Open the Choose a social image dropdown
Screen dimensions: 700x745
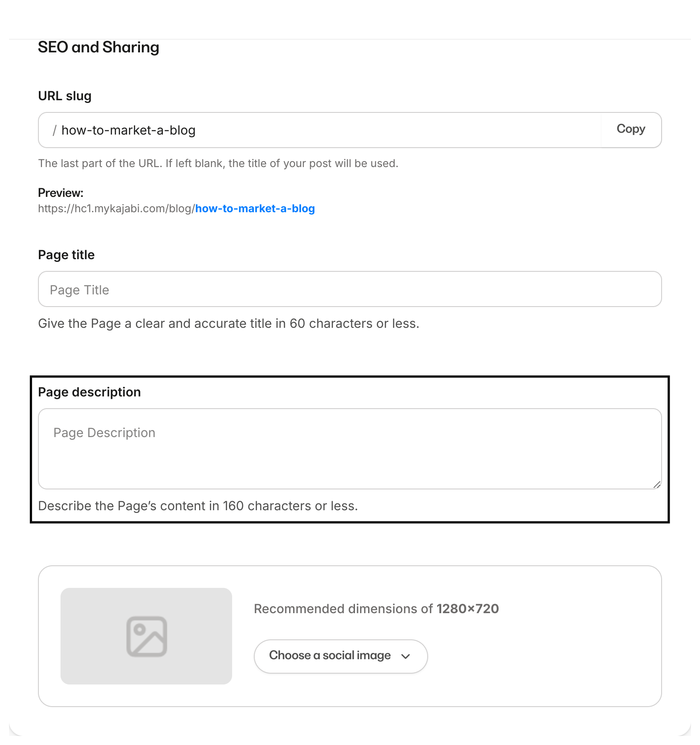coord(341,656)
